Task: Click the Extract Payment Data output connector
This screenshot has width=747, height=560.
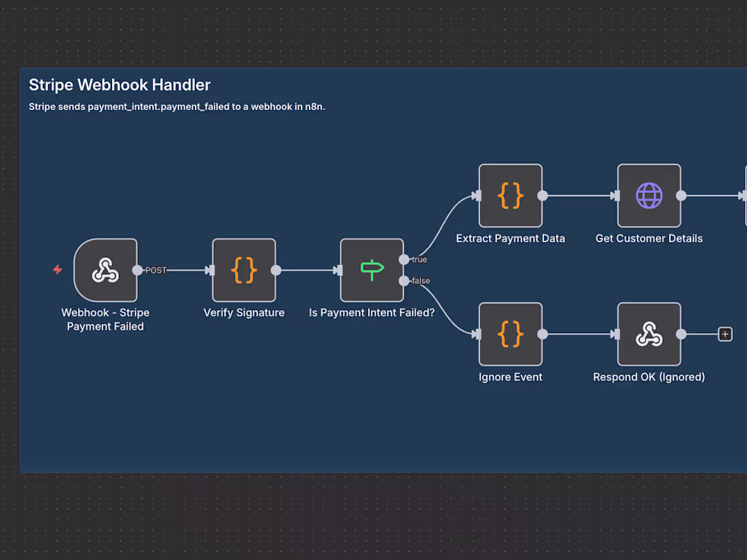Action: point(542,195)
